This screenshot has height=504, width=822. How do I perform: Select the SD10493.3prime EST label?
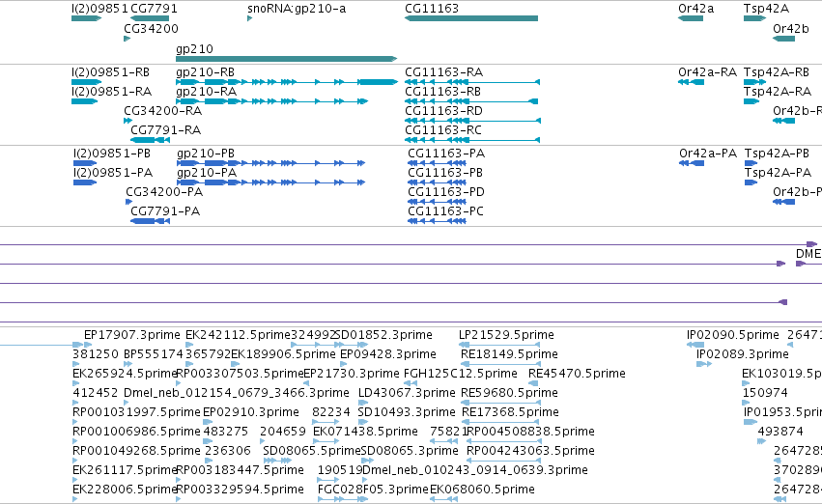point(406,413)
